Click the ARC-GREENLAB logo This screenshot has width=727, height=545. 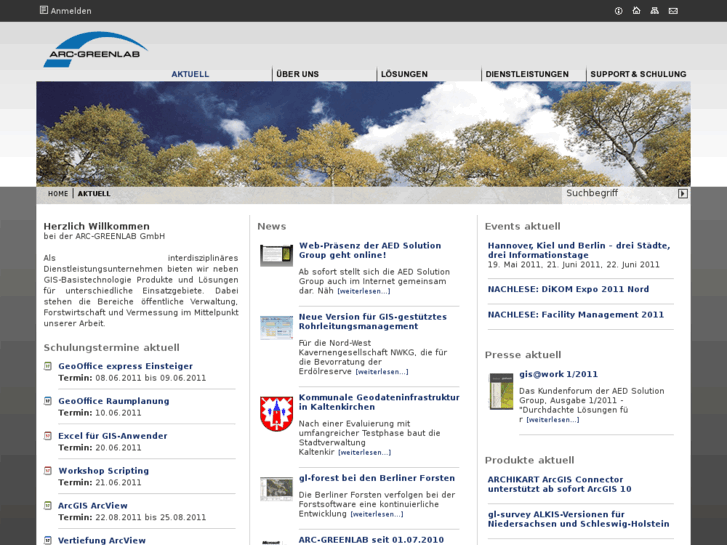[x=95, y=49]
